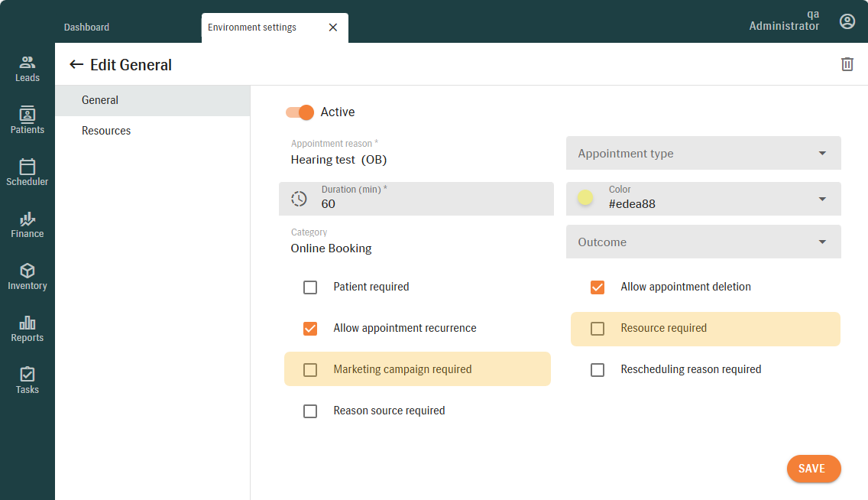The image size is (868, 500).
Task: Check the Patient required checkbox
Action: click(x=310, y=287)
